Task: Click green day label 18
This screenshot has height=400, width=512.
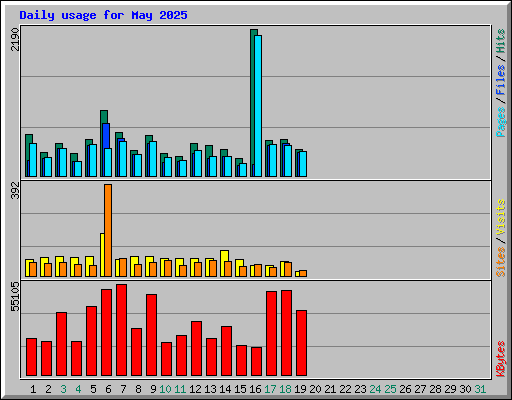Action: (285, 389)
